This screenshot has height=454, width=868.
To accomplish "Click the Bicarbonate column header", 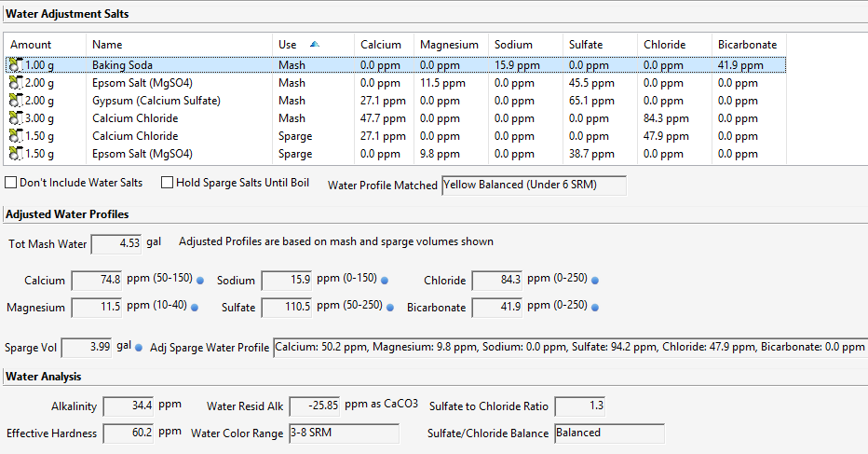I will click(749, 45).
